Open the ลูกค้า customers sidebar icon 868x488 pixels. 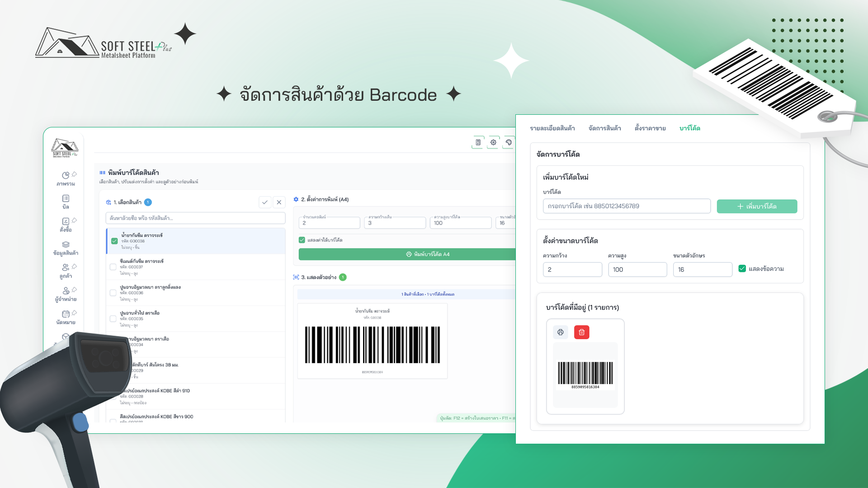[x=66, y=268]
